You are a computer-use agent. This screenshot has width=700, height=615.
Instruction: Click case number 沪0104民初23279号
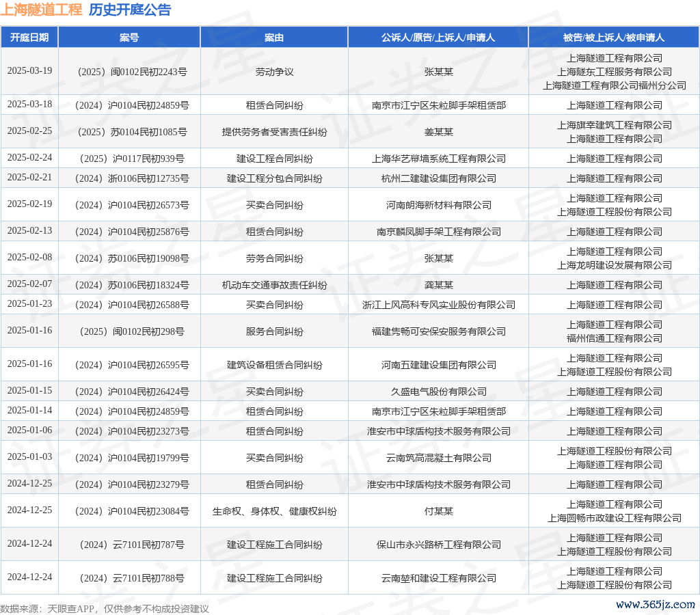132,485
